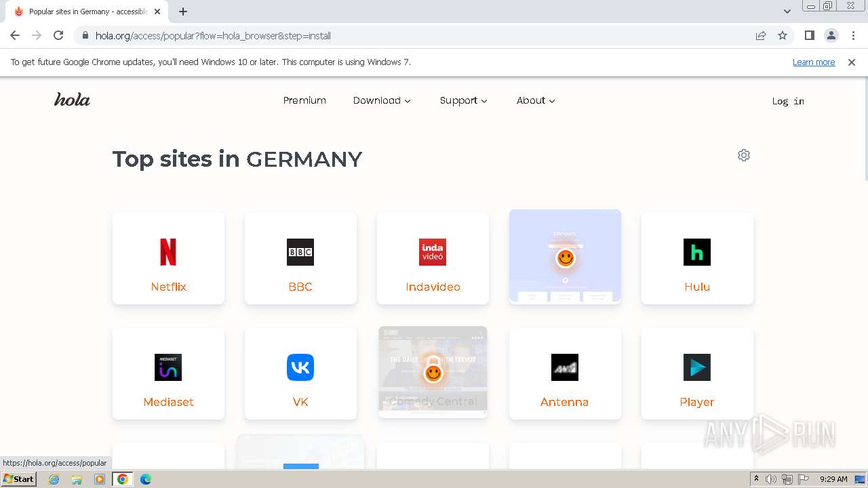Open the Indavideo site card
The width and height of the screenshot is (868, 488).
coord(433,258)
